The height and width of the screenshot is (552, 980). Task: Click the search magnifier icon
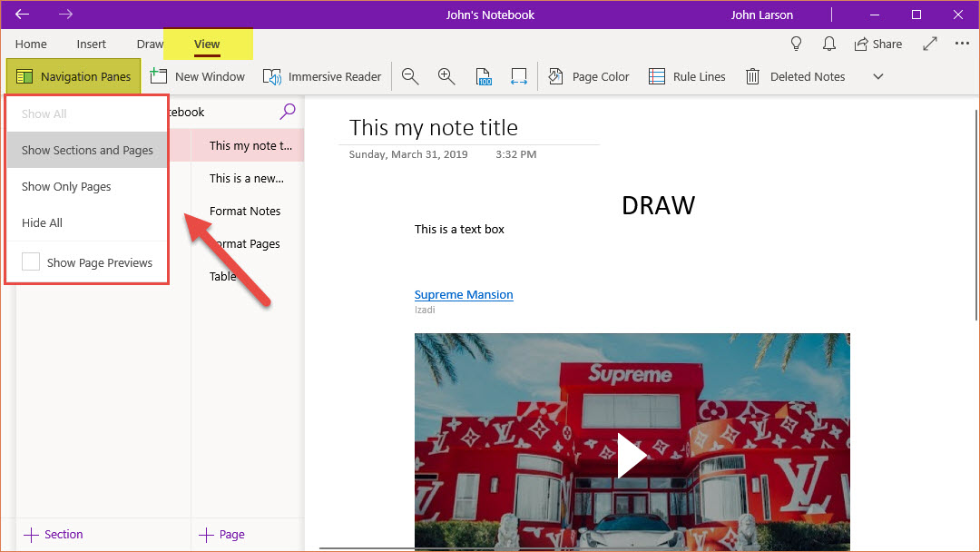click(x=288, y=112)
